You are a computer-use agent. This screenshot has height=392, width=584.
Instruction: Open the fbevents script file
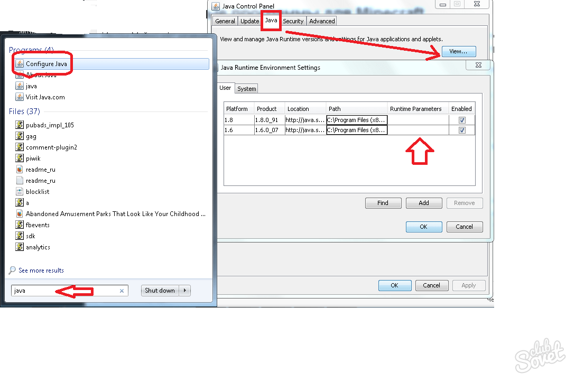(x=38, y=225)
